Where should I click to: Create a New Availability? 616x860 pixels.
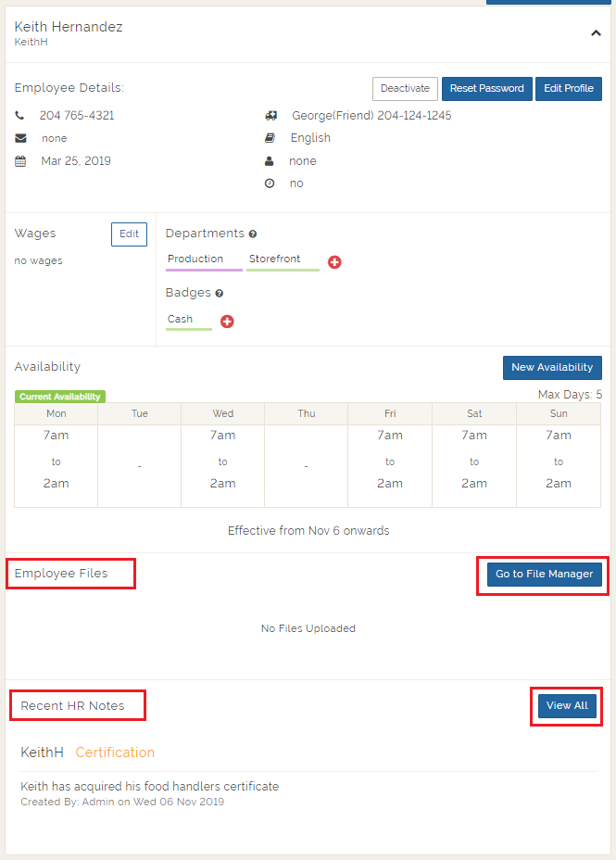point(552,368)
